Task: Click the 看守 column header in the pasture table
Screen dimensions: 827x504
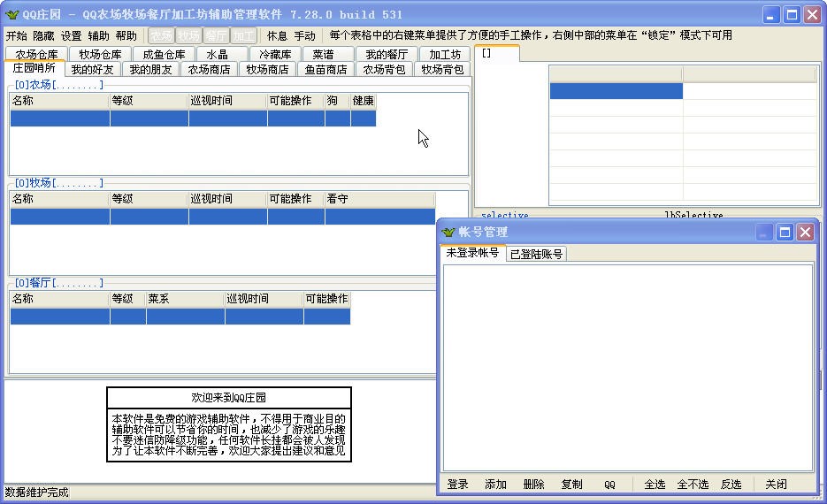Action: click(x=379, y=199)
